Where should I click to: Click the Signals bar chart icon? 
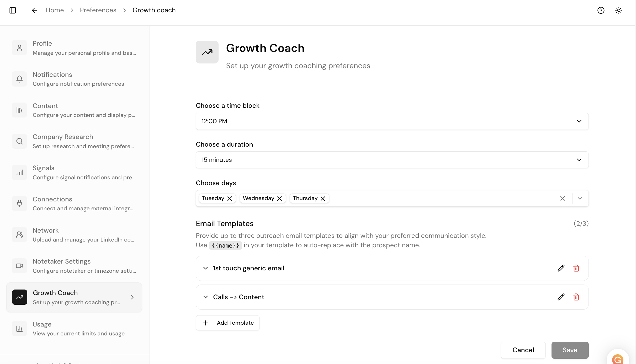[x=19, y=172]
